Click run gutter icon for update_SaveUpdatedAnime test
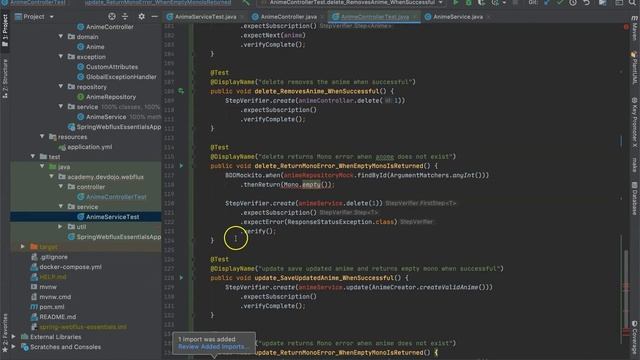640x360 pixels. pyautogui.click(x=181, y=278)
